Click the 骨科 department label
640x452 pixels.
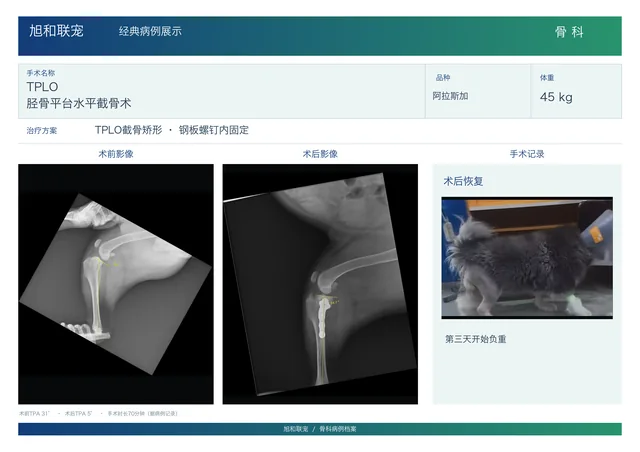coord(569,32)
